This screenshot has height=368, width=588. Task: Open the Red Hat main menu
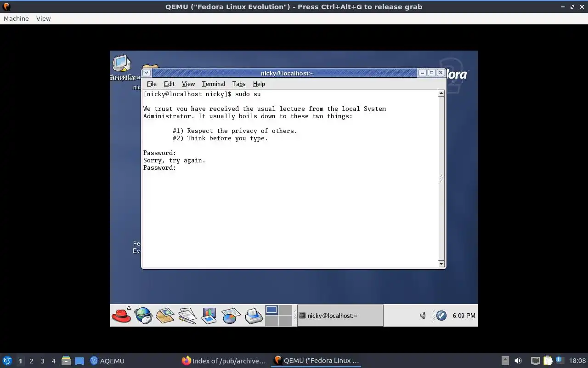coord(121,316)
